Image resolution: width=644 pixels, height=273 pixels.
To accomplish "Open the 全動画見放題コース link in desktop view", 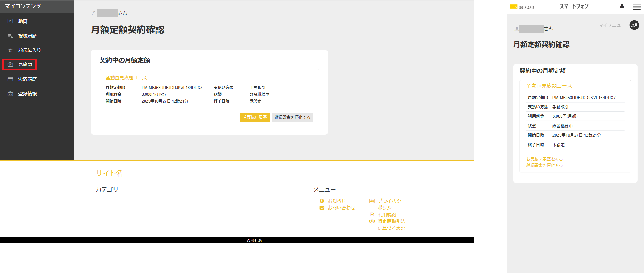I will tap(126, 78).
